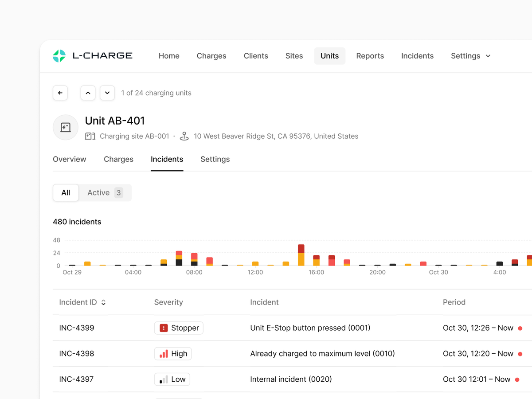Go back with the left arrow button
532x399 pixels.
60,93
